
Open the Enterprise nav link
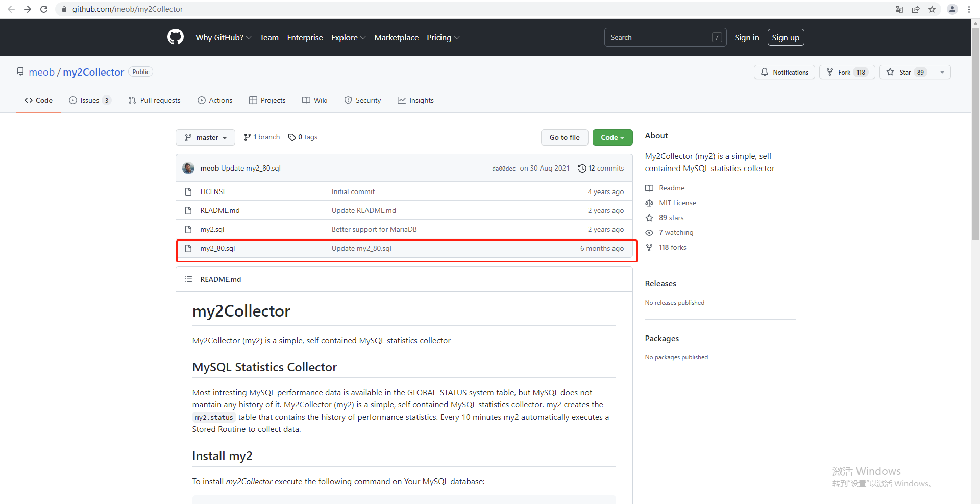(305, 37)
